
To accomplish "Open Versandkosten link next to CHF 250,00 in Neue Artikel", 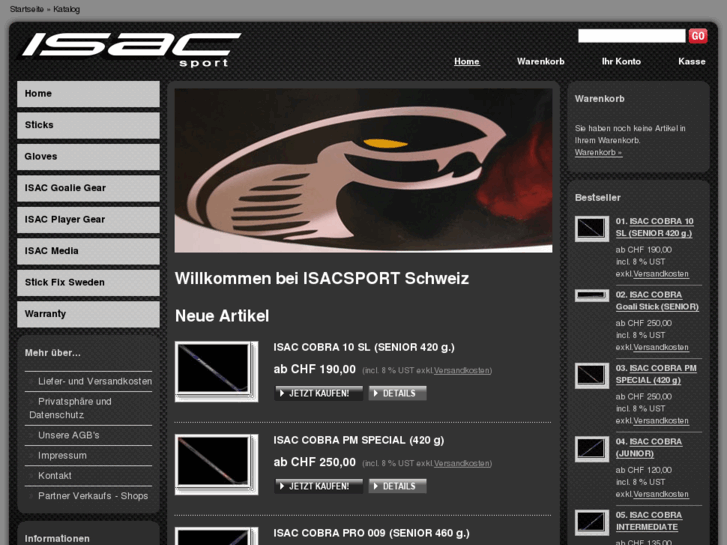I will pyautogui.click(x=462, y=463).
